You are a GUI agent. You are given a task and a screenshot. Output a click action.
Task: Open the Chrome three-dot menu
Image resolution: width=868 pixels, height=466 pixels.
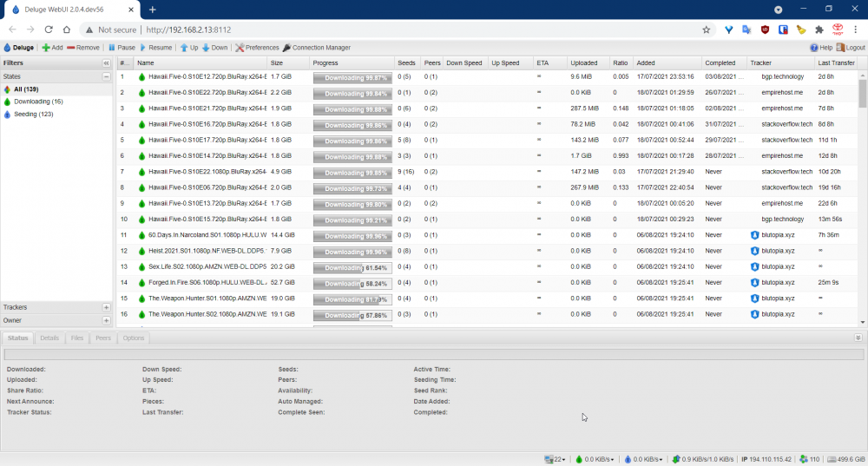(856, 30)
